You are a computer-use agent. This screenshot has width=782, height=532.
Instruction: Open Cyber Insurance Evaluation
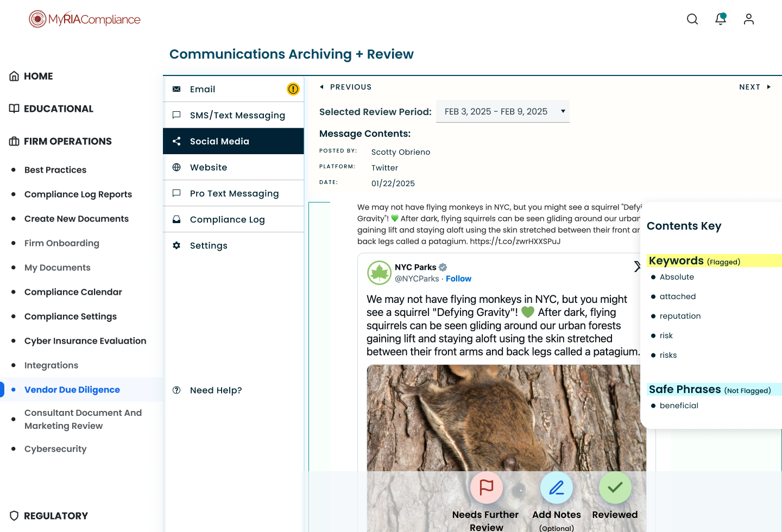[x=85, y=341]
